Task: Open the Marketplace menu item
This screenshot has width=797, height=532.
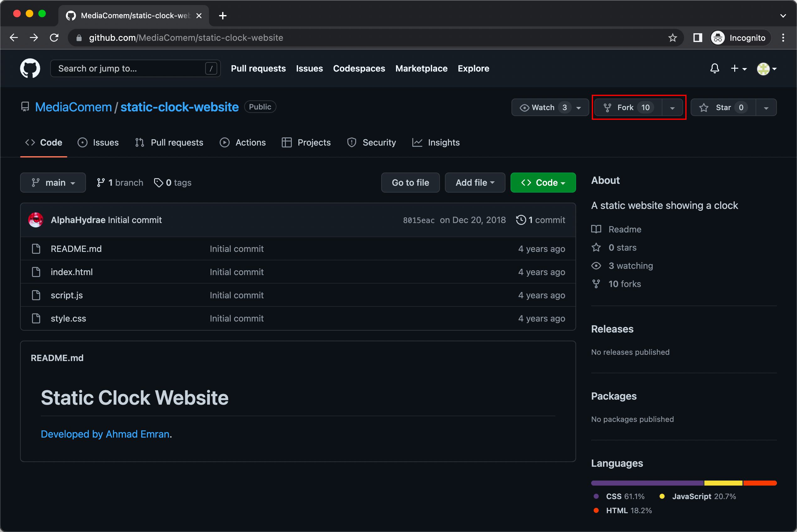Action: (421, 68)
